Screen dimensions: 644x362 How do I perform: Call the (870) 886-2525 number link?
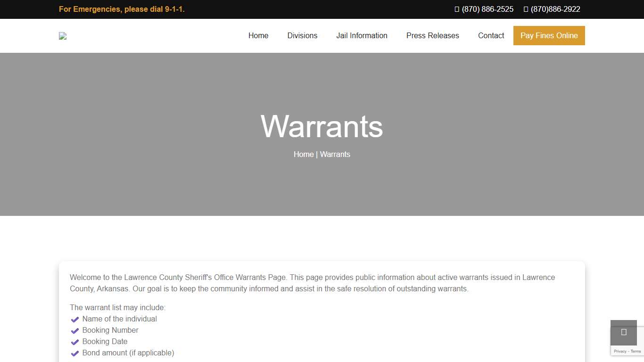(x=487, y=9)
